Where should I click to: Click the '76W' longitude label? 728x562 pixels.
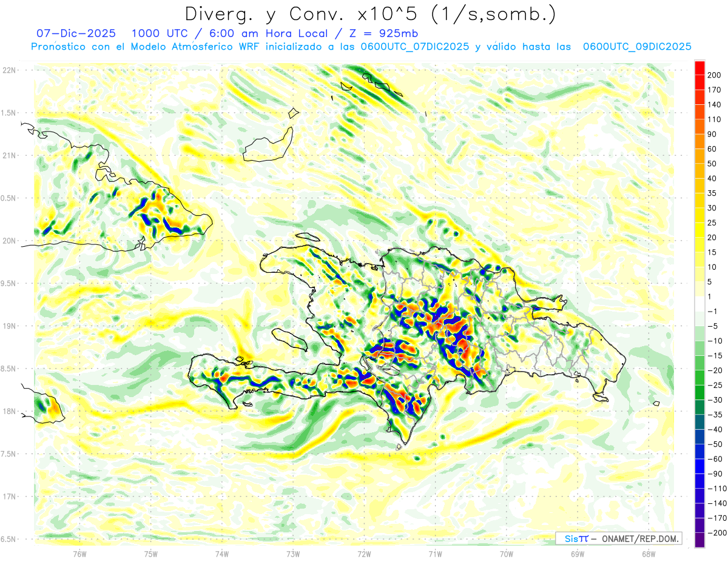pos(79,554)
